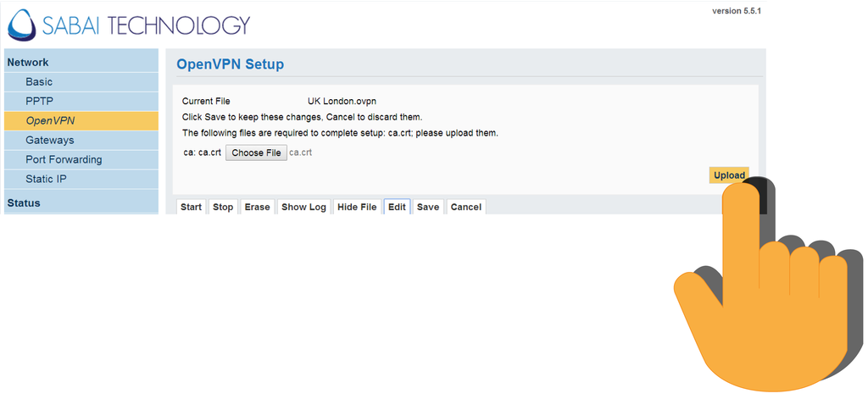
Task: Cancel the OpenVPN changes
Action: tap(466, 207)
